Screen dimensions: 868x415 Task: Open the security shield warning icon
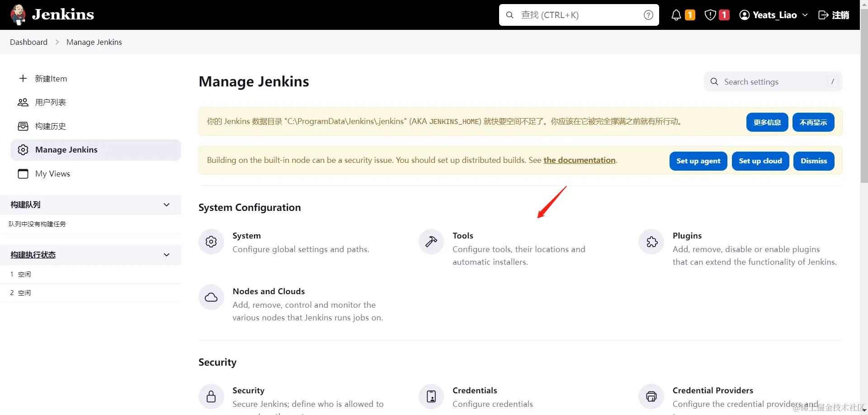point(710,15)
